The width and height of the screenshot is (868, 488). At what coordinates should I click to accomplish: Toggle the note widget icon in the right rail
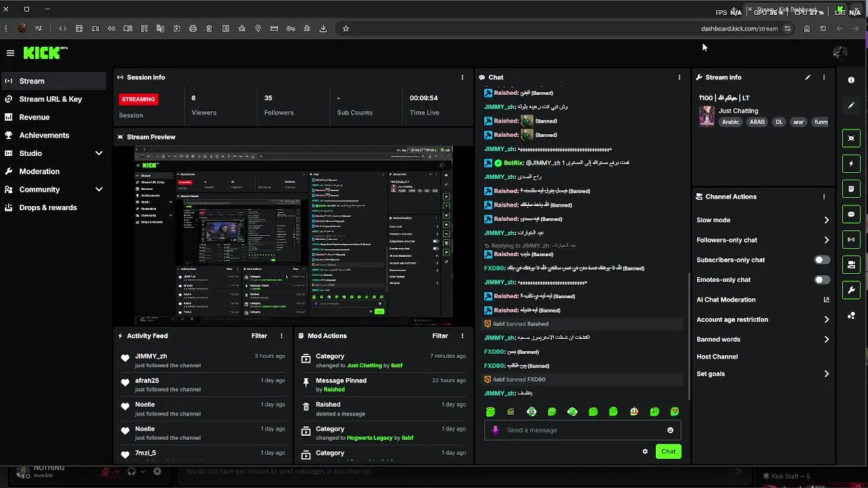click(x=851, y=188)
